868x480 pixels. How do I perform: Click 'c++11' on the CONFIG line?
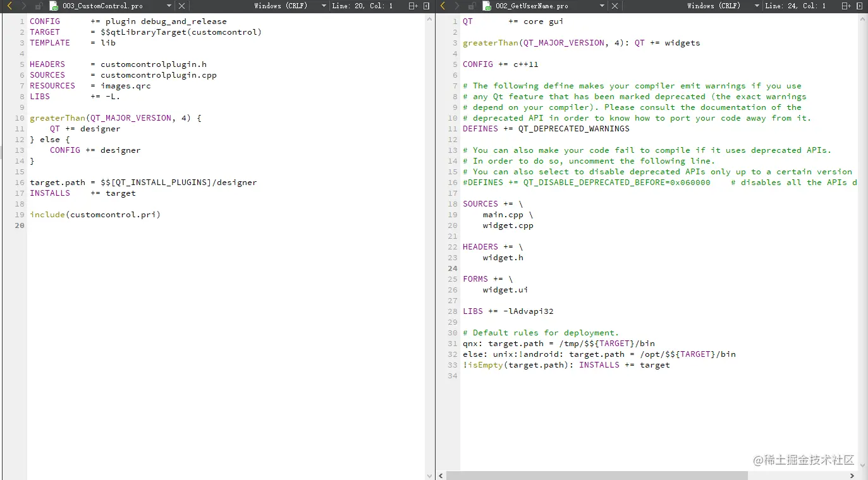[526, 64]
